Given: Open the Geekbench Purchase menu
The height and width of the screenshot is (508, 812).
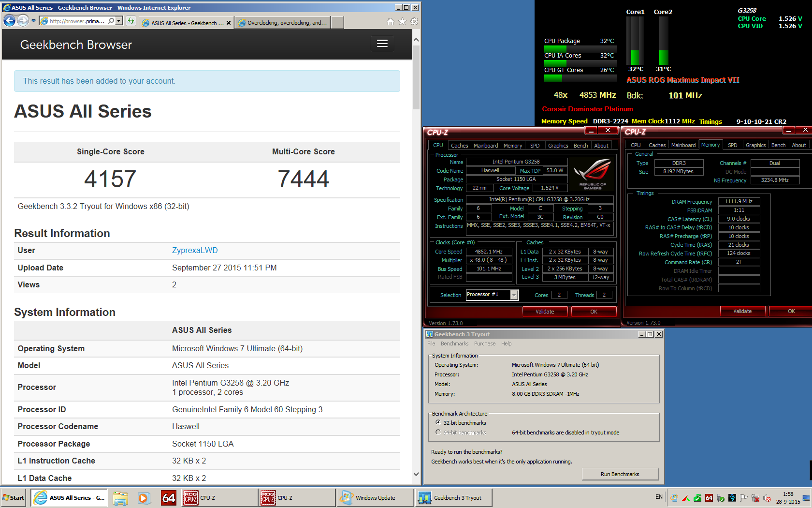Looking at the screenshot, I should [x=485, y=344].
